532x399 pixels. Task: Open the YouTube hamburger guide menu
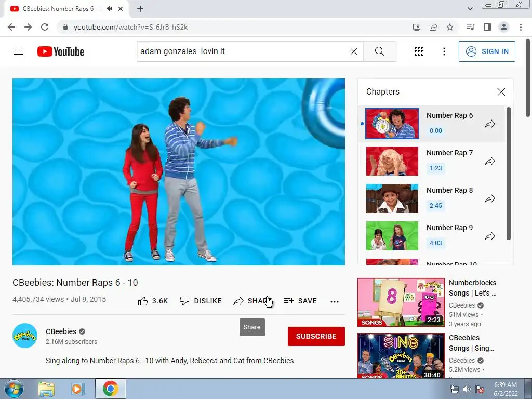(19, 51)
